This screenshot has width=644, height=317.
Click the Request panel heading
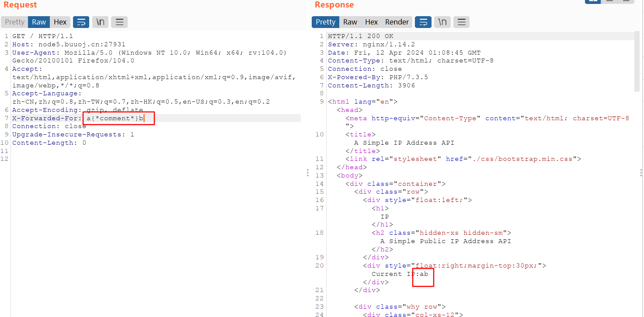pyautogui.click(x=20, y=5)
